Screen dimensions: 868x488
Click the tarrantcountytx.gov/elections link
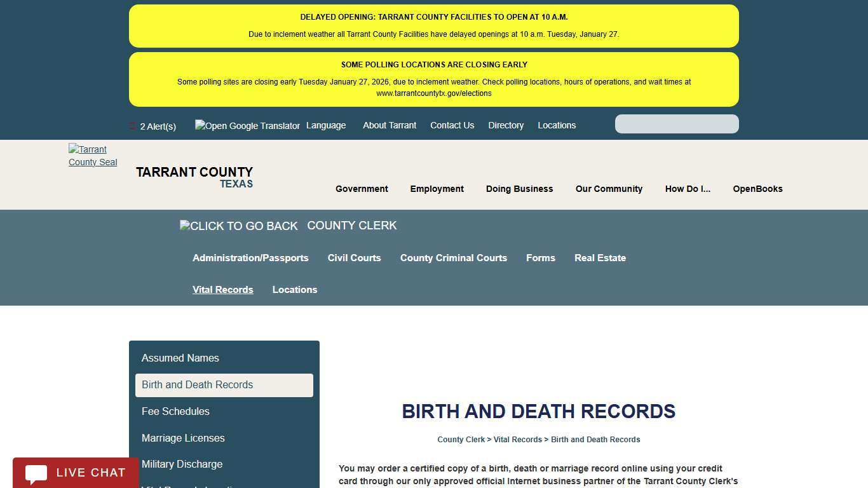click(434, 93)
